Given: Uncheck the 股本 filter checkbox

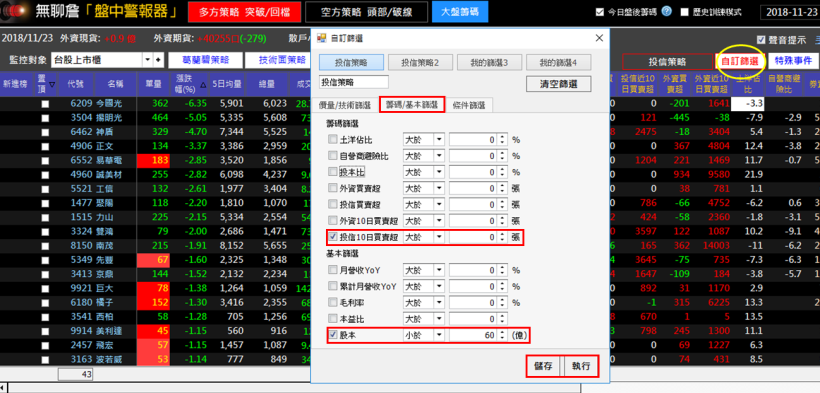Looking at the screenshot, I should 333,335.
